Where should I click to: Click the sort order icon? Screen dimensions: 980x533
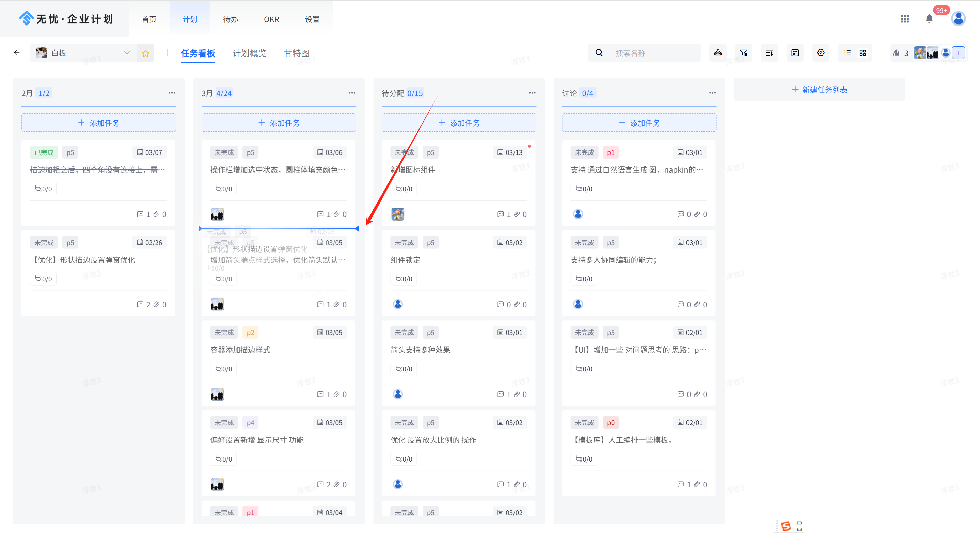click(769, 53)
